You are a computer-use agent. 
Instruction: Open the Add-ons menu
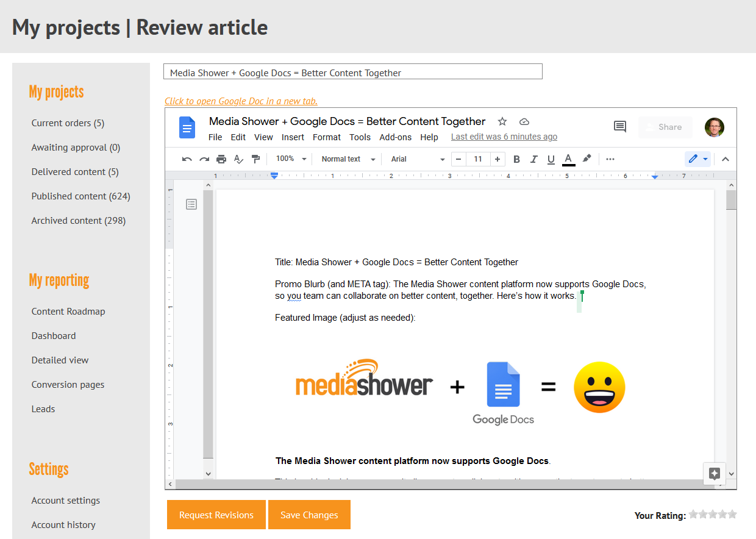click(396, 137)
